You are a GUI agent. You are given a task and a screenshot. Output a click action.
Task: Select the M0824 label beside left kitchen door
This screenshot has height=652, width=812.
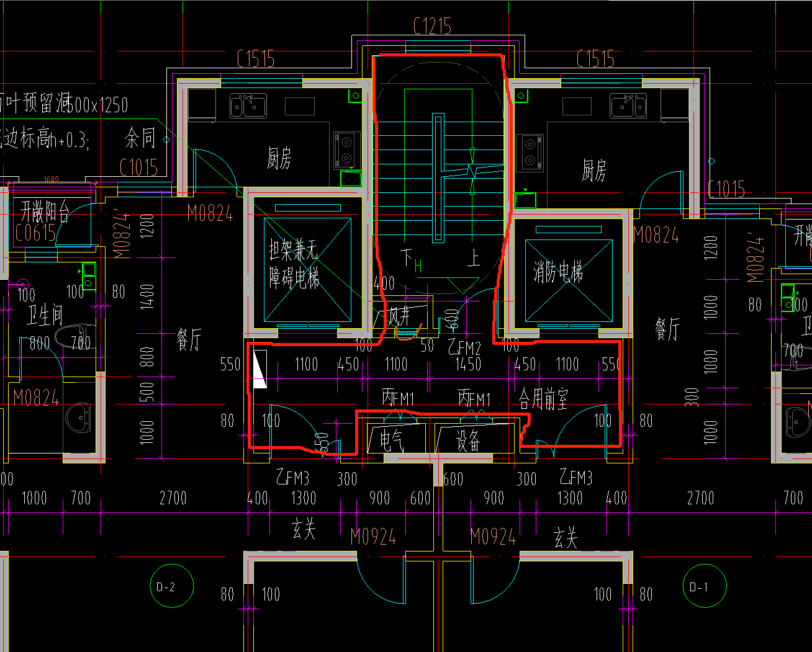point(210,214)
